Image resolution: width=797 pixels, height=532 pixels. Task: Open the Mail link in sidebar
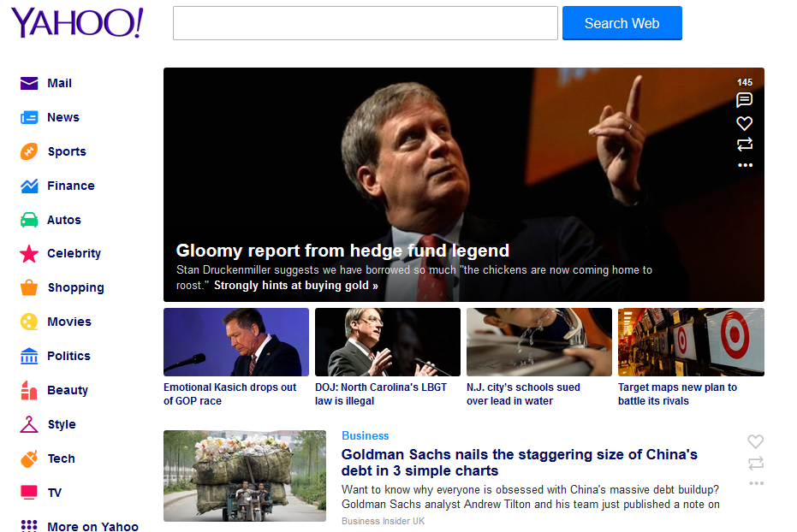click(59, 83)
